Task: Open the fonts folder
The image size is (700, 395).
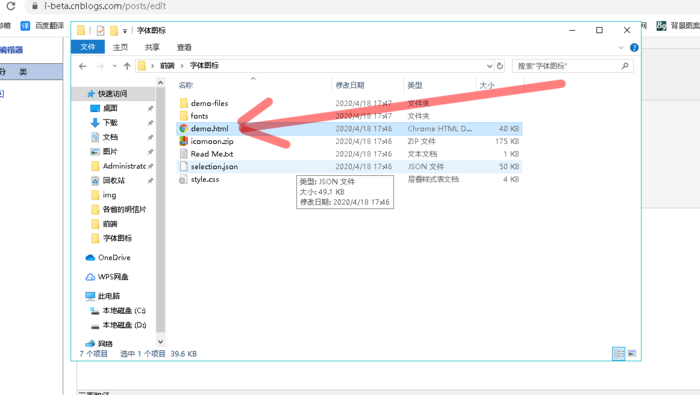Action: click(x=199, y=116)
